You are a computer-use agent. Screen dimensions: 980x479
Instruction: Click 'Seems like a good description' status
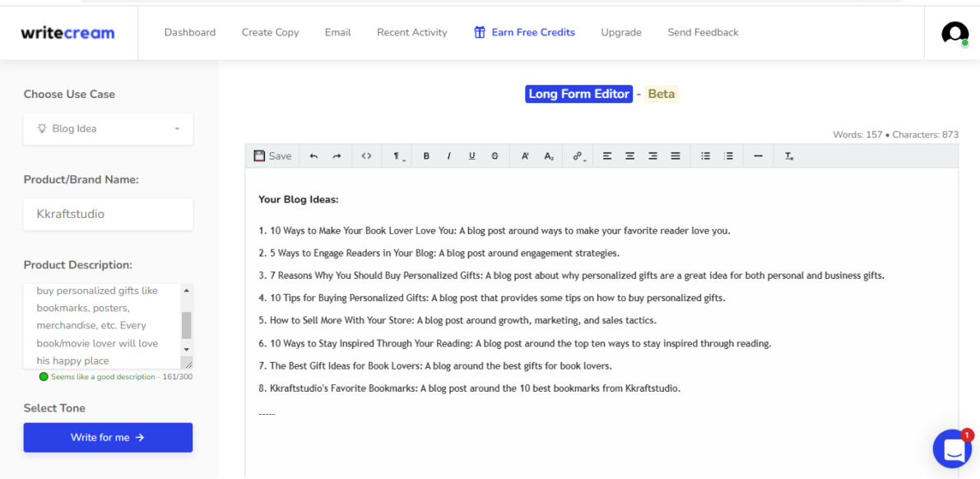[103, 377]
